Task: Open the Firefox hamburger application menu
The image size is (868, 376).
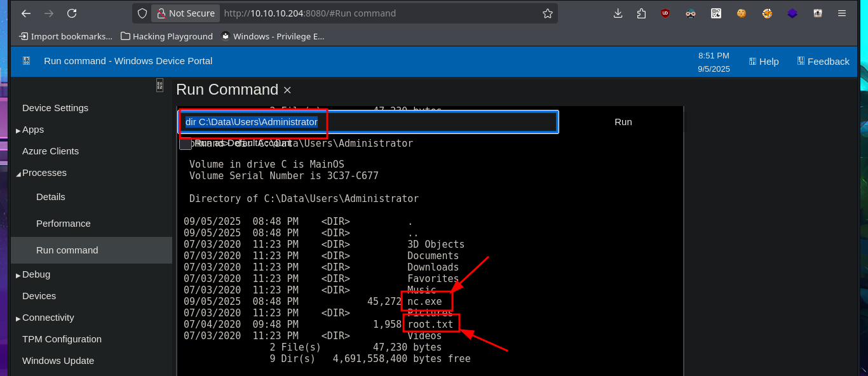Action: click(842, 13)
